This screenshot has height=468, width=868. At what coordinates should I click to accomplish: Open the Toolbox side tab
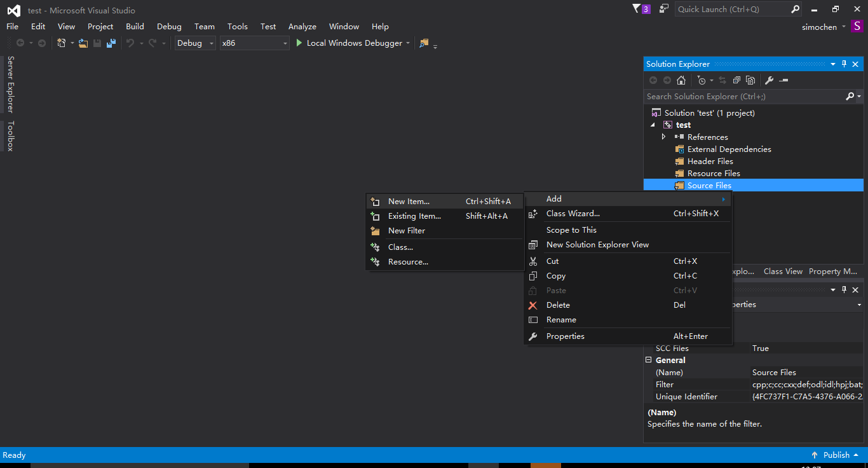pos(10,135)
